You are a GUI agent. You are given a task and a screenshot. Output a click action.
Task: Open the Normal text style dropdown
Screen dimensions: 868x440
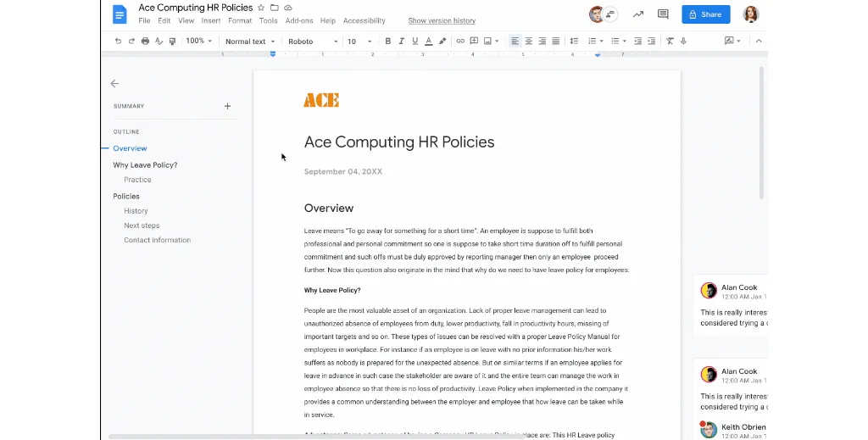250,42
